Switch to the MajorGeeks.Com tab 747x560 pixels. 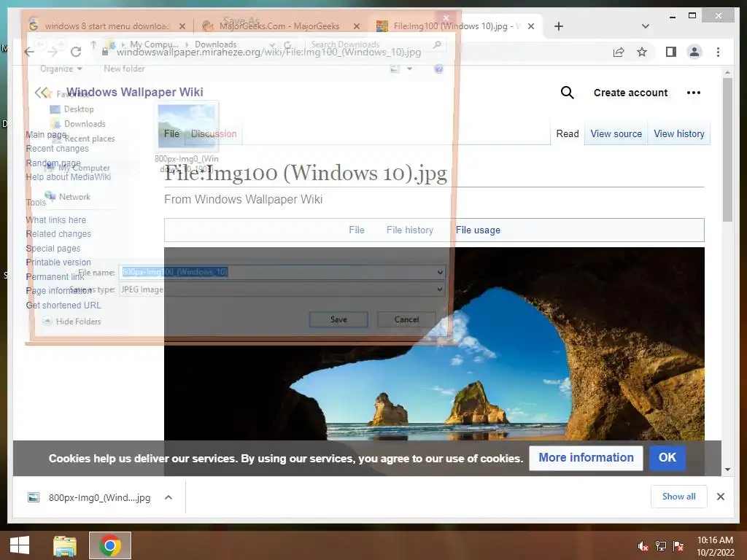279,26
